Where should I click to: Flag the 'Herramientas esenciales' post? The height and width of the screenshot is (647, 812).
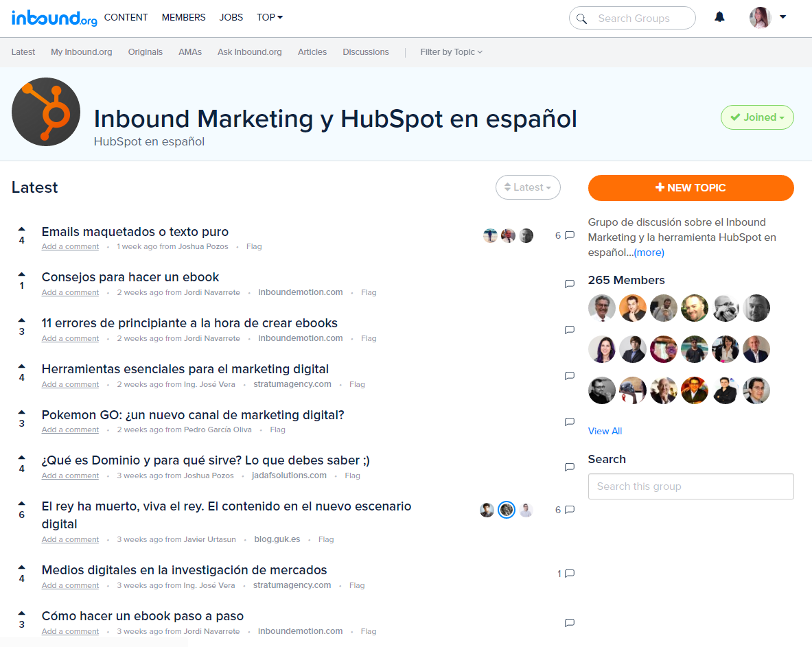[x=357, y=384]
